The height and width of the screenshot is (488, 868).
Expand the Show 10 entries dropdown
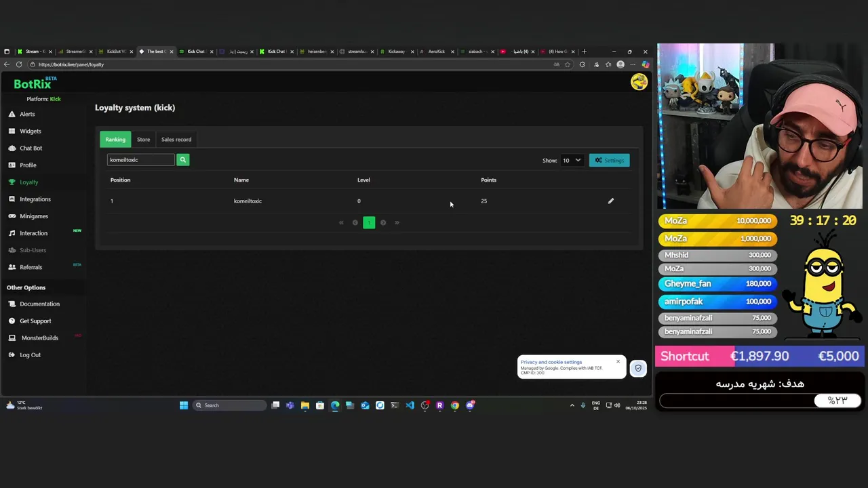(x=571, y=161)
